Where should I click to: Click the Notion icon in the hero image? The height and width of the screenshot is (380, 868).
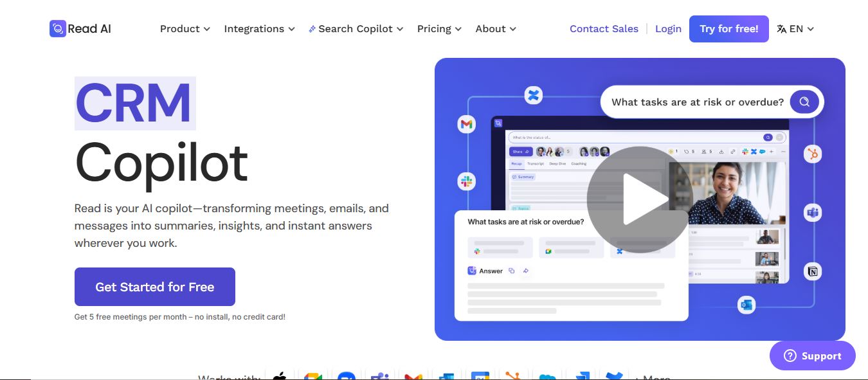tap(813, 271)
